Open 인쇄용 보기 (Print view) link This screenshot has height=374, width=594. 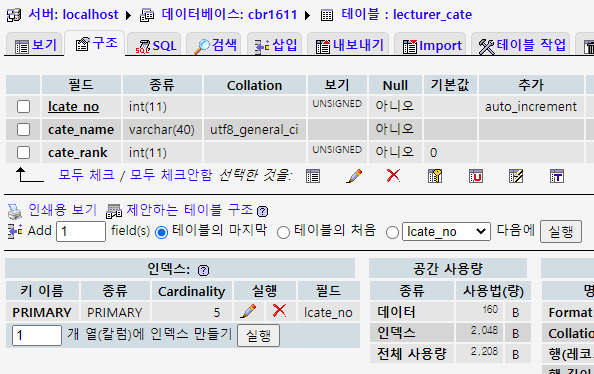[x=63, y=210]
